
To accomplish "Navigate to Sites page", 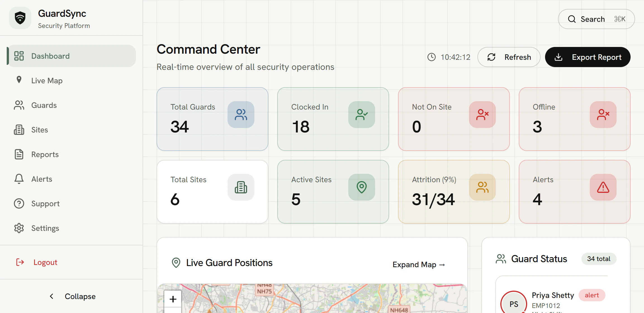I will pyautogui.click(x=71, y=130).
